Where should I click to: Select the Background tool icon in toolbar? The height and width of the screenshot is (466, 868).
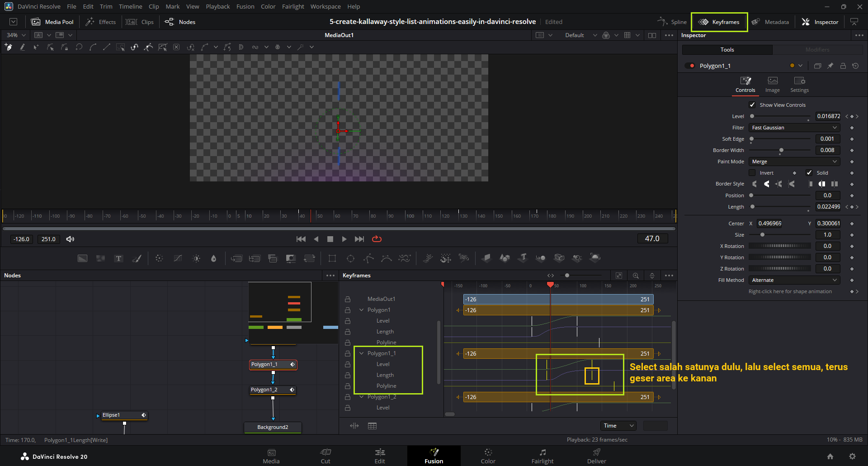(82, 258)
